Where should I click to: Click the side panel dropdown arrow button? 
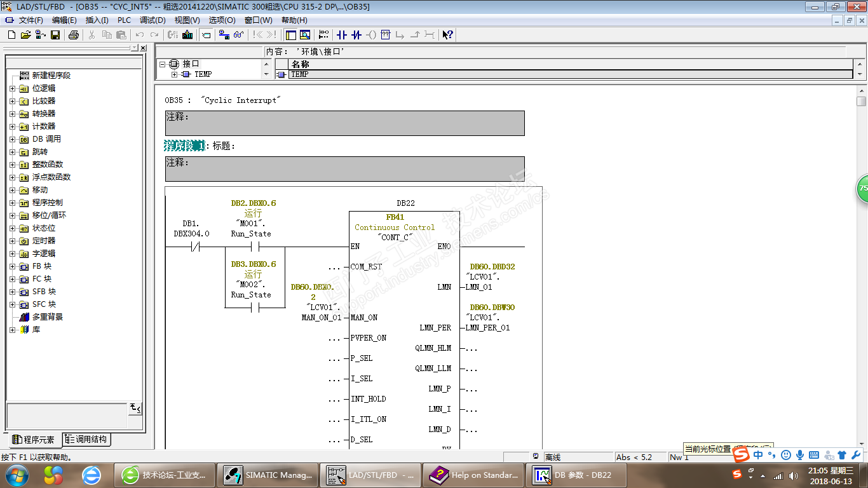pyautogui.click(x=134, y=48)
